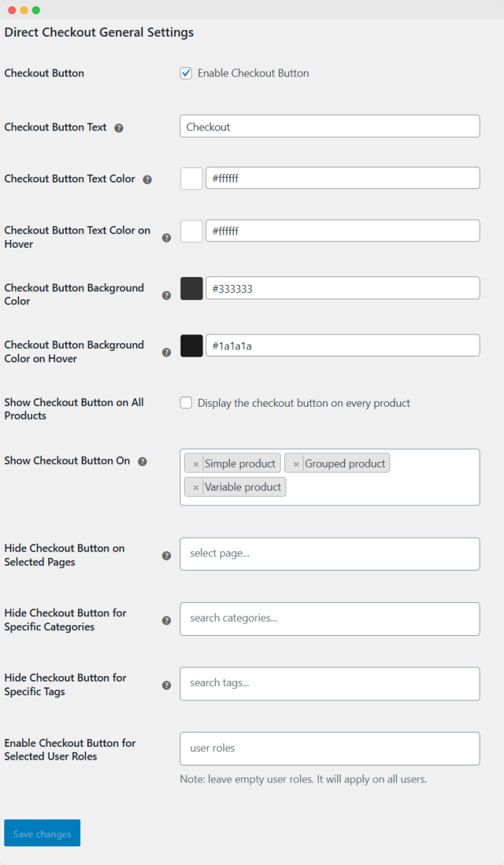Screen dimensions: 504x865
Task: Open the search categories dropdown
Action: [x=329, y=619]
